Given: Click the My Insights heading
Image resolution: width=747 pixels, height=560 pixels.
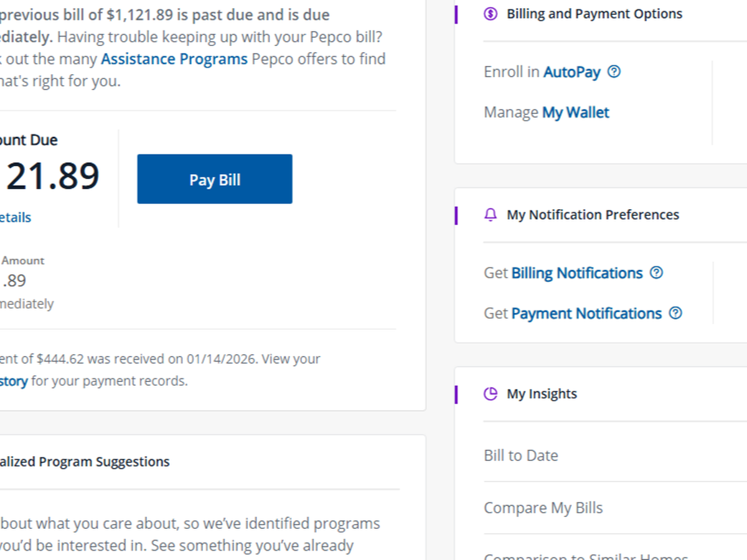Looking at the screenshot, I should tap(542, 394).
